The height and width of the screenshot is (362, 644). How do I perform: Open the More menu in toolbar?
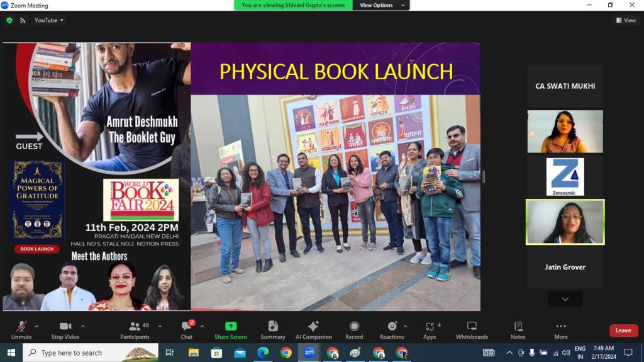[x=561, y=330]
